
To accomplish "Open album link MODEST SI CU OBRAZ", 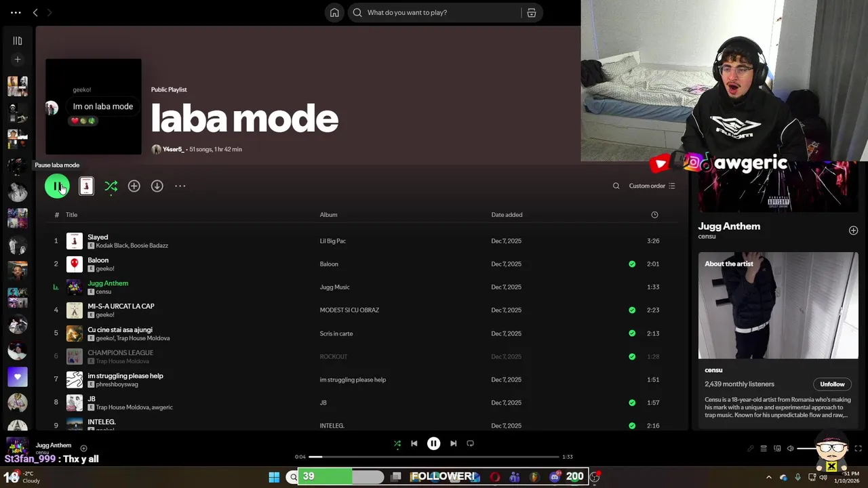I will (349, 310).
